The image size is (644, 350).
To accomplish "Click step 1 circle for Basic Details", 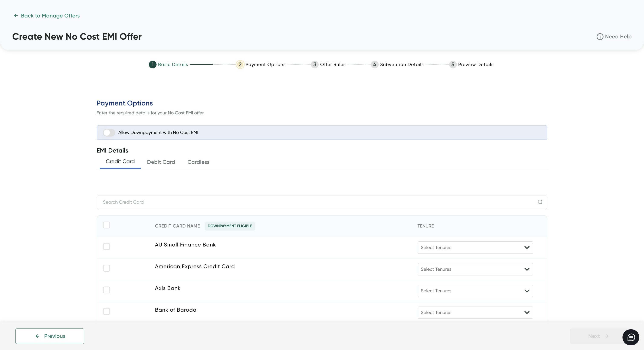I will tap(152, 65).
